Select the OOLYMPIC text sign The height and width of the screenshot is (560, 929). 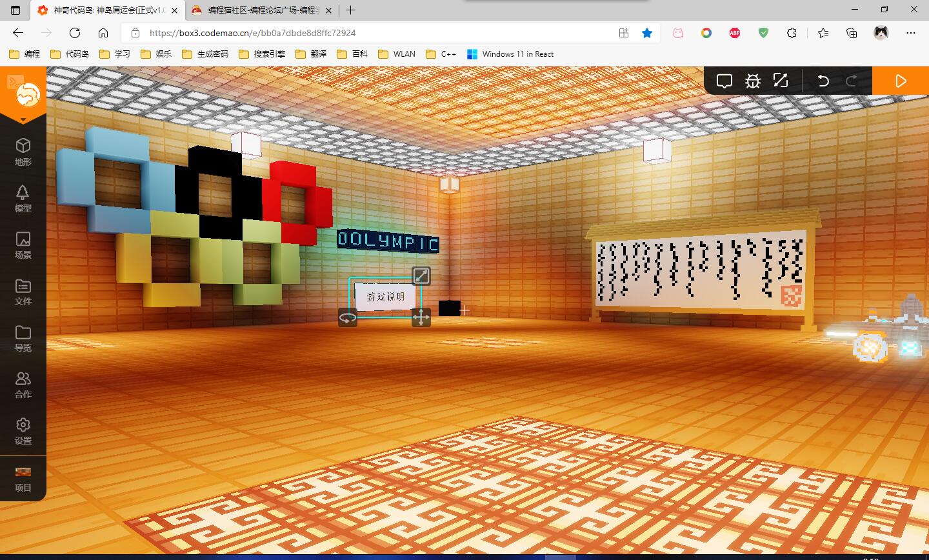(388, 241)
